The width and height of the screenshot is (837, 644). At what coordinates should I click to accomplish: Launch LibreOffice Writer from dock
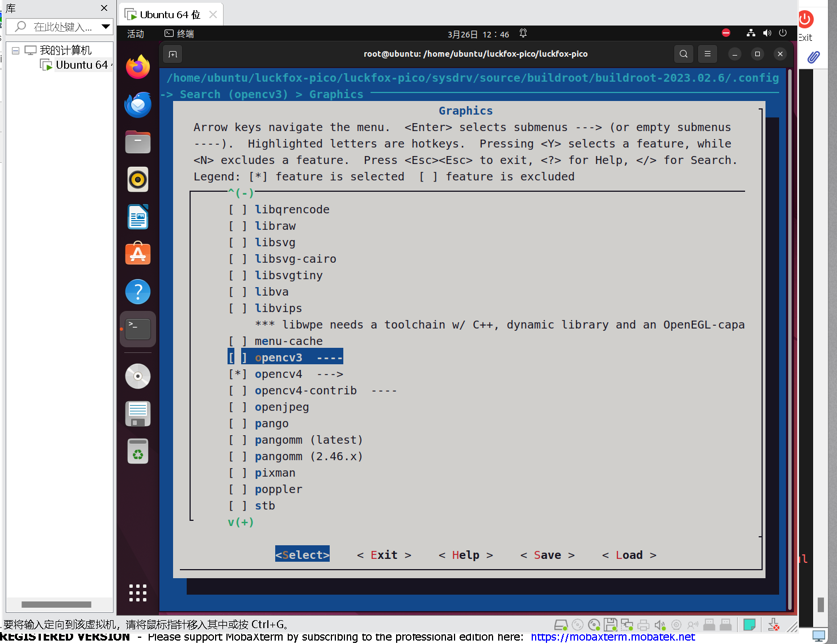[138, 217]
